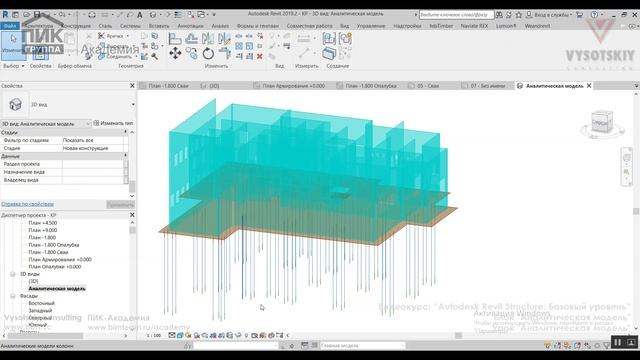Open the 3D view type selector dropdown

(x=133, y=104)
